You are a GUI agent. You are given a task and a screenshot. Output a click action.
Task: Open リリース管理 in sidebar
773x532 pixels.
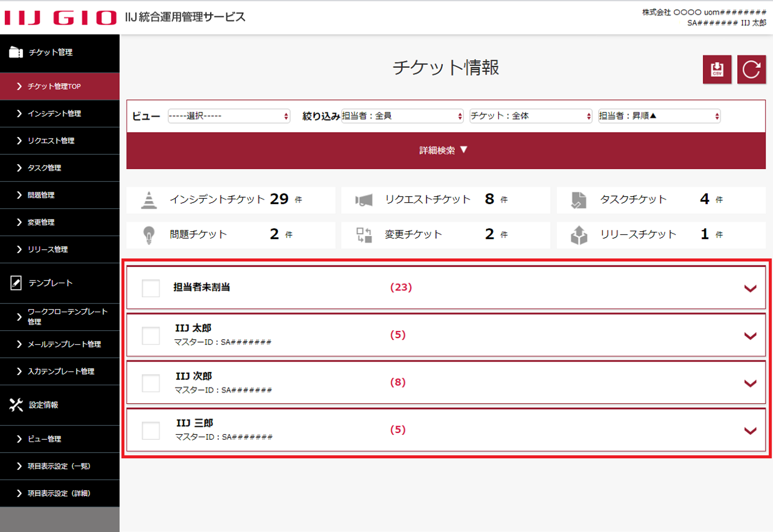click(x=60, y=249)
